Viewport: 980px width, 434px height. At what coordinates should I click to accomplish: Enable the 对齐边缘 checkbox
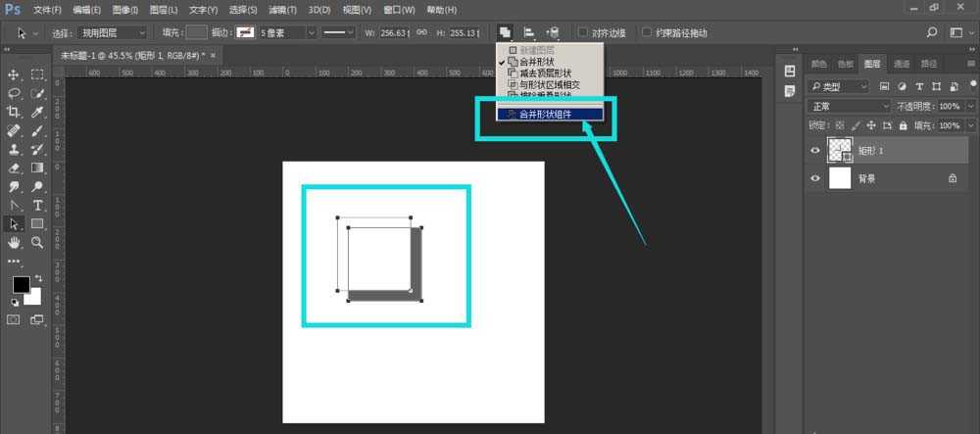[x=585, y=32]
